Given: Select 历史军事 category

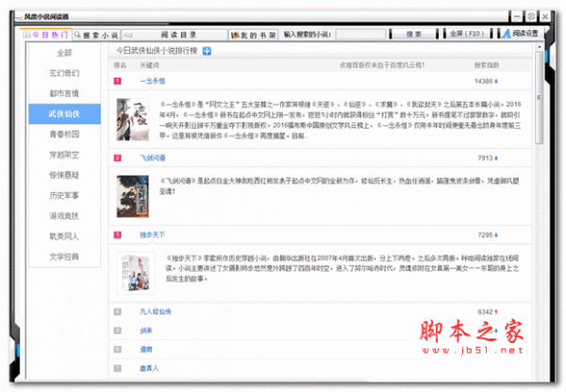Looking at the screenshot, I should click(64, 196).
